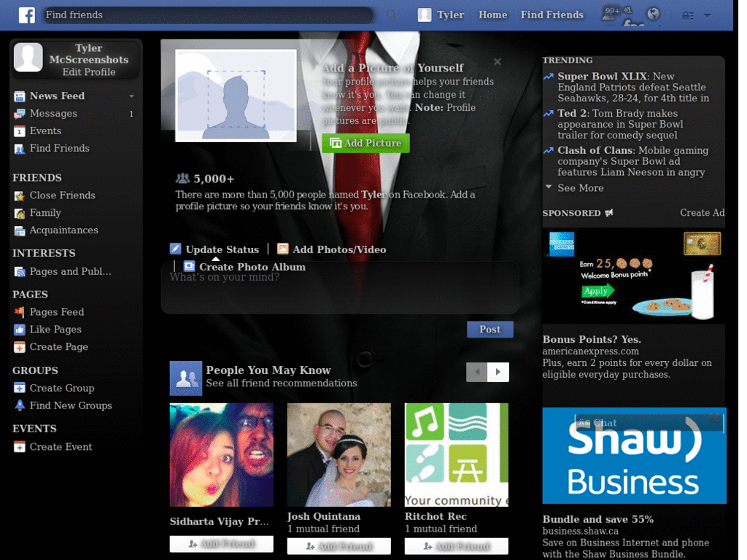Add Sidharta Vijay Pr... as friend
Image resolution: width=747 pixels, height=560 pixels.
pyautogui.click(x=222, y=544)
